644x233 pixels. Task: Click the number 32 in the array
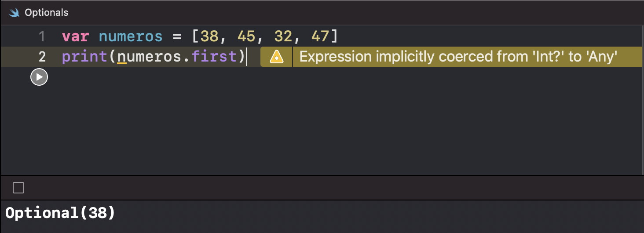[284, 36]
